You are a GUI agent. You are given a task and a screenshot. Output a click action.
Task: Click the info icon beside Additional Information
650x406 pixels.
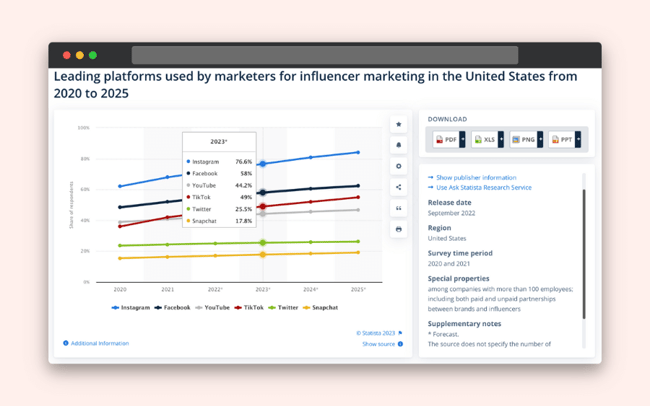coord(65,343)
